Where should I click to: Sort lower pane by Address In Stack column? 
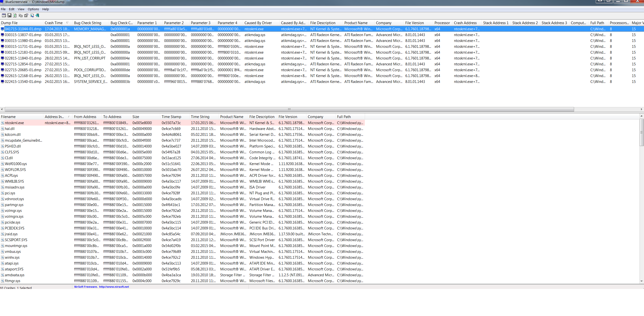(x=54, y=117)
